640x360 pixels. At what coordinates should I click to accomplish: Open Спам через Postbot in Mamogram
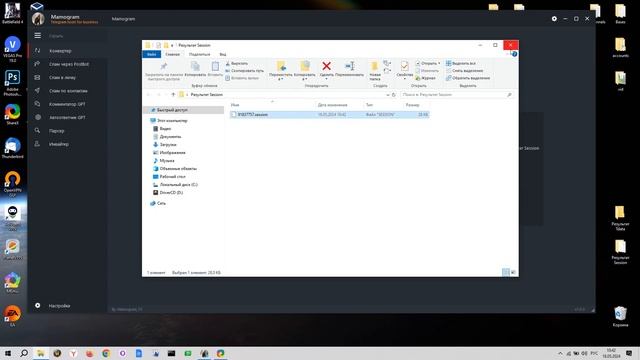[x=69, y=64]
